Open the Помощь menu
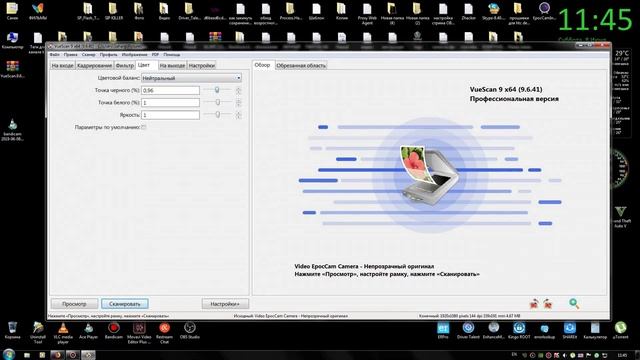Screen dimensions: 640x360 [171, 54]
